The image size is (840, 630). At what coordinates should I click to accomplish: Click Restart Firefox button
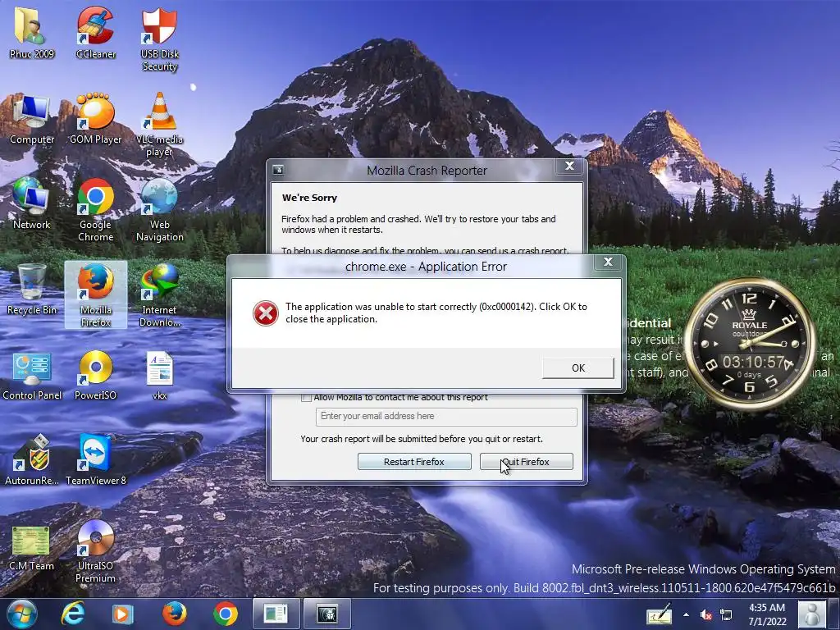tap(414, 462)
